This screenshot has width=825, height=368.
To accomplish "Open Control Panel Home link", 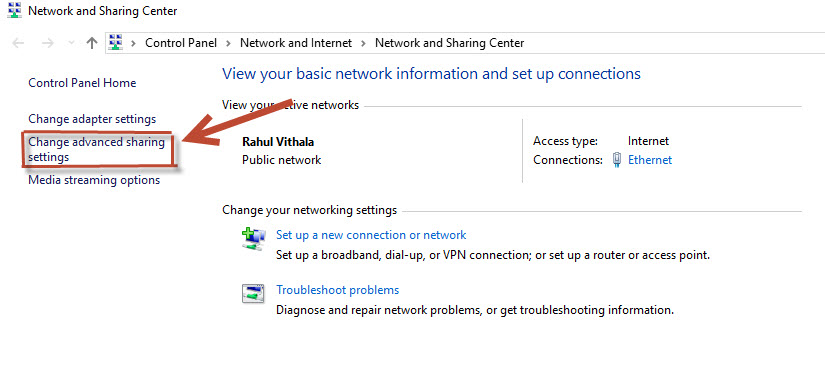I will pos(82,83).
